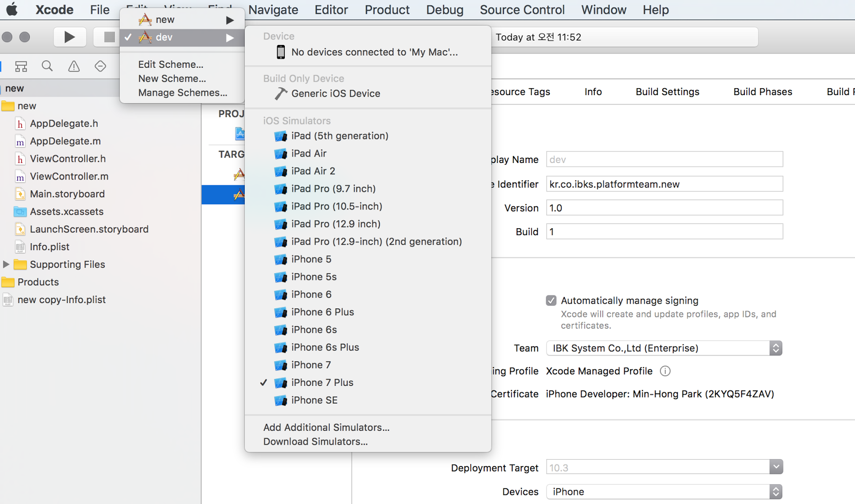Click the Version text field

664,208
